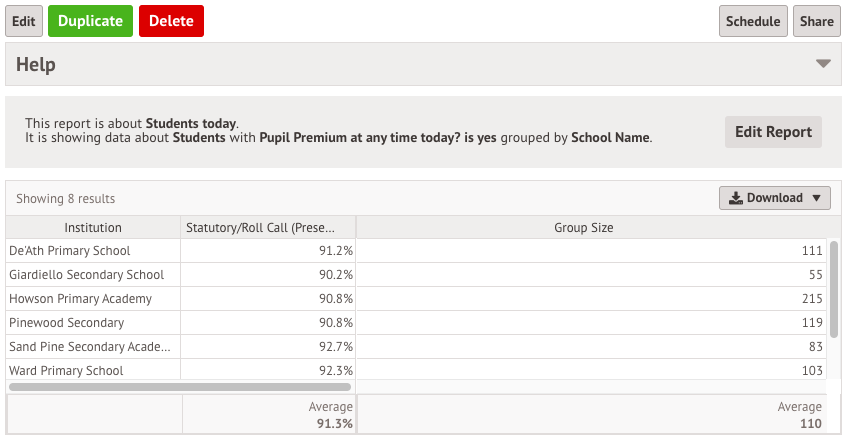This screenshot has width=850, height=439.
Task: Click Sand Pine Secondary Academy row
Action: click(x=416, y=346)
